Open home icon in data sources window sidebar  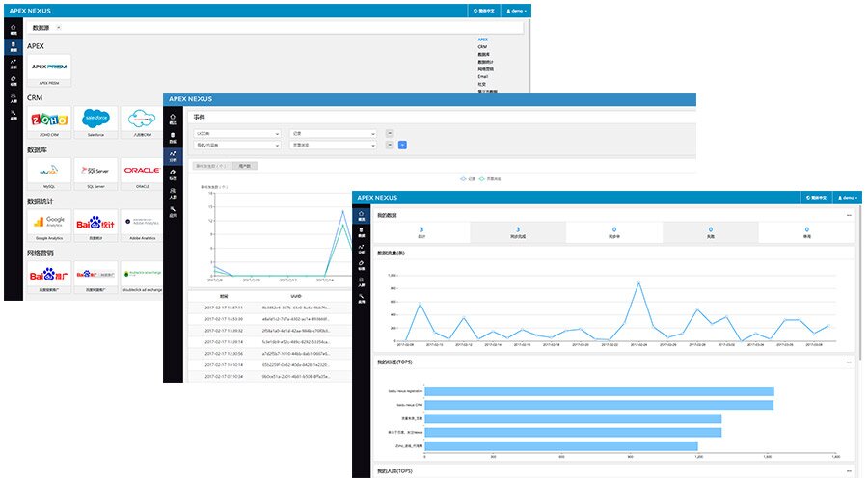[x=14, y=30]
